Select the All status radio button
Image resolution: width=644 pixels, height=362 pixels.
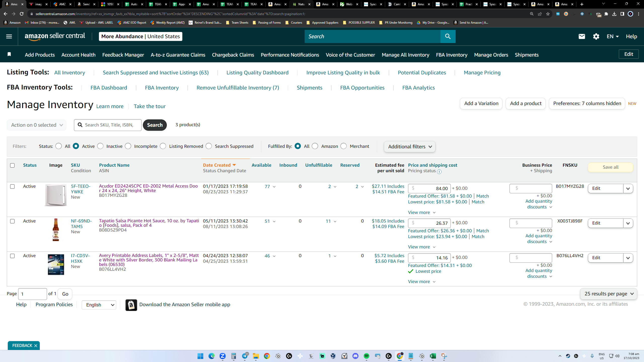pos(59,146)
